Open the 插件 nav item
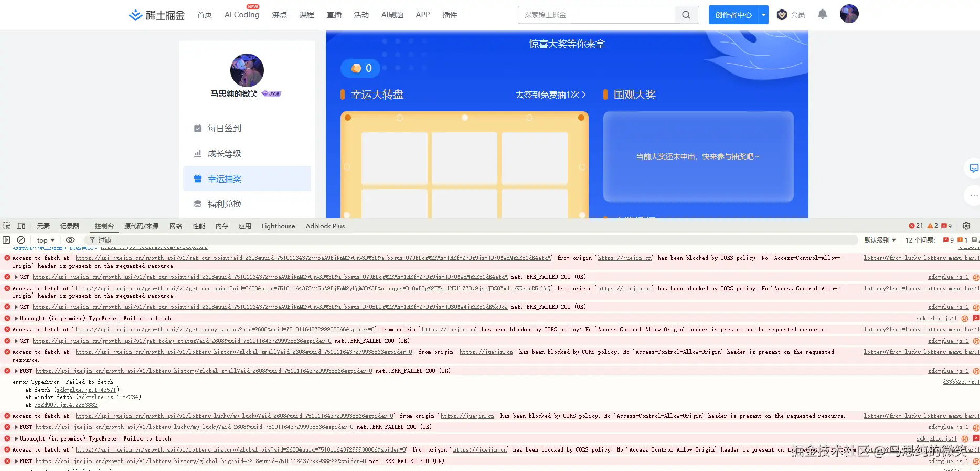The width and height of the screenshot is (980, 471). (450, 15)
